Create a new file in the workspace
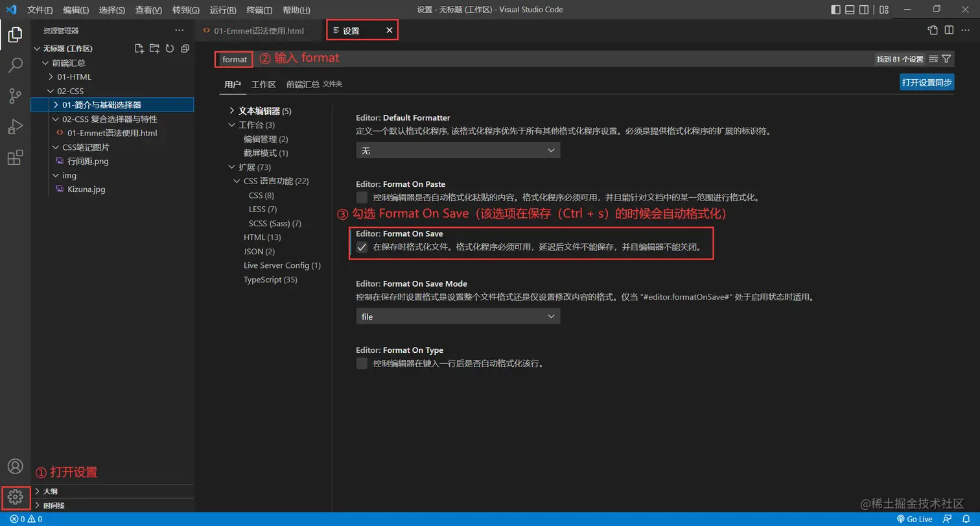The height and width of the screenshot is (526, 980). 139,49
